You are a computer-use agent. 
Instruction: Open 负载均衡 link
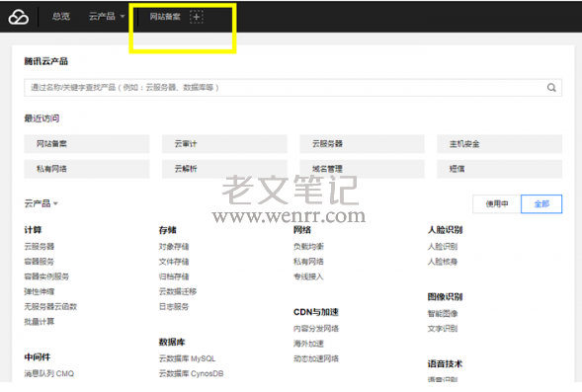point(309,247)
